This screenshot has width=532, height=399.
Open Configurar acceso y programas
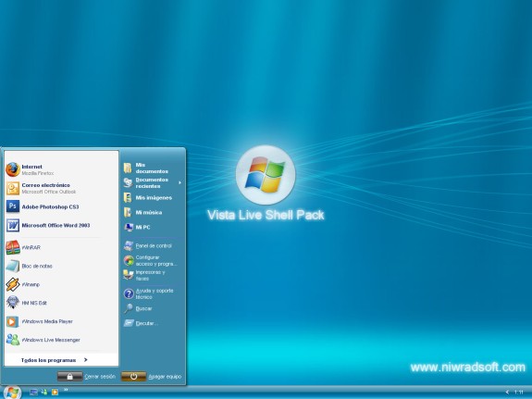tap(153, 260)
